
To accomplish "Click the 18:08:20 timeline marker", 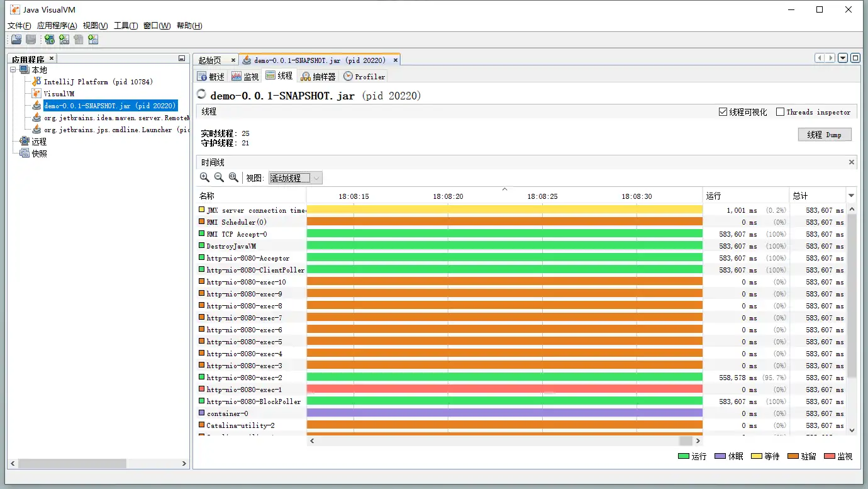I will [x=448, y=196].
